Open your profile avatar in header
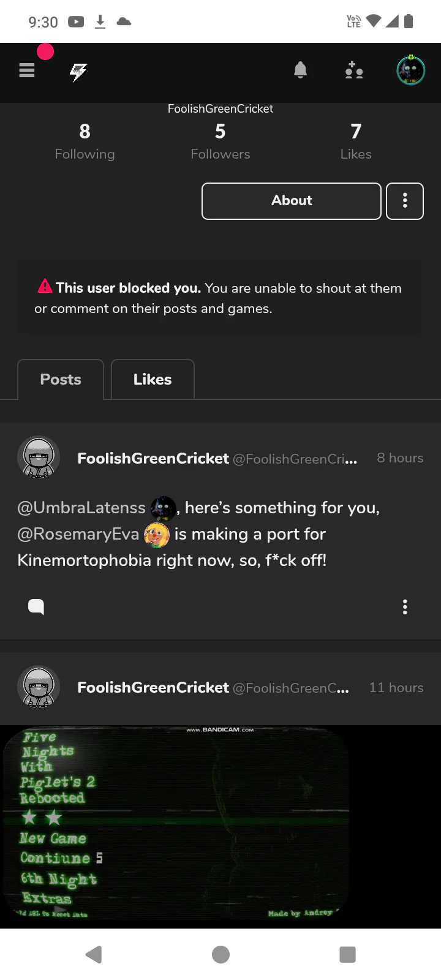 (x=410, y=70)
